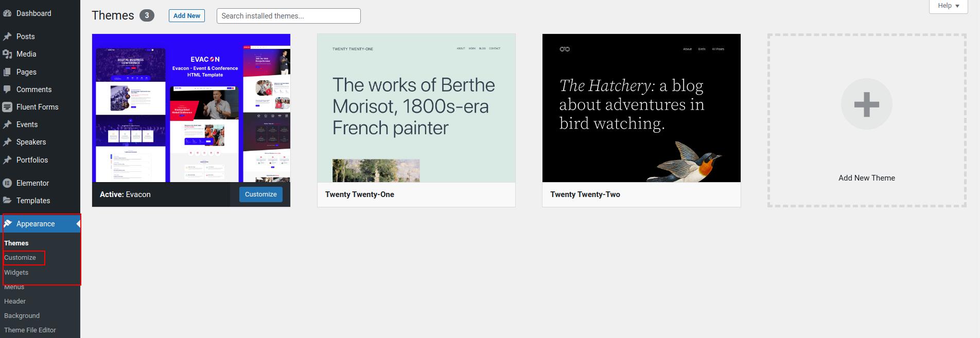Screen dimensions: 980x338
Task: Click the Fluent Forms icon
Action: pos(7,107)
